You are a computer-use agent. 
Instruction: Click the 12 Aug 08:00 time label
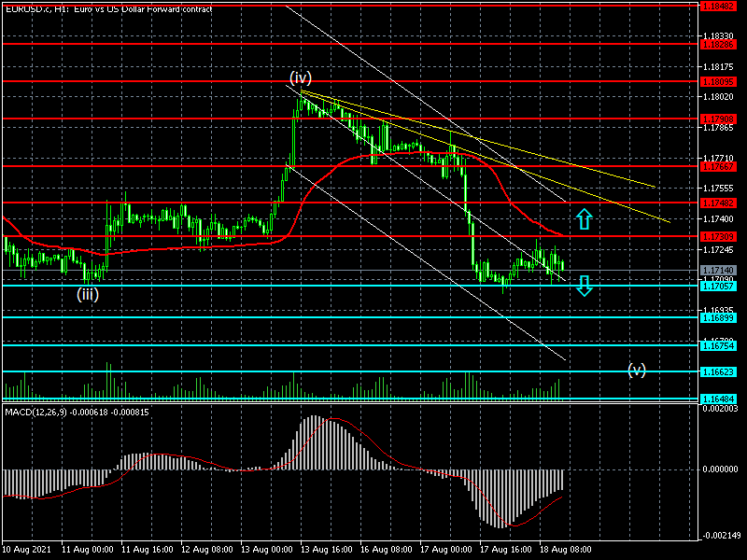207,550
